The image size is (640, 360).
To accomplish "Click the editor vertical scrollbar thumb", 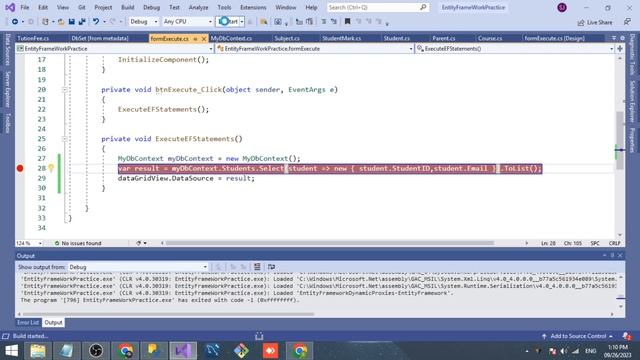I will pyautogui.click(x=620, y=140).
